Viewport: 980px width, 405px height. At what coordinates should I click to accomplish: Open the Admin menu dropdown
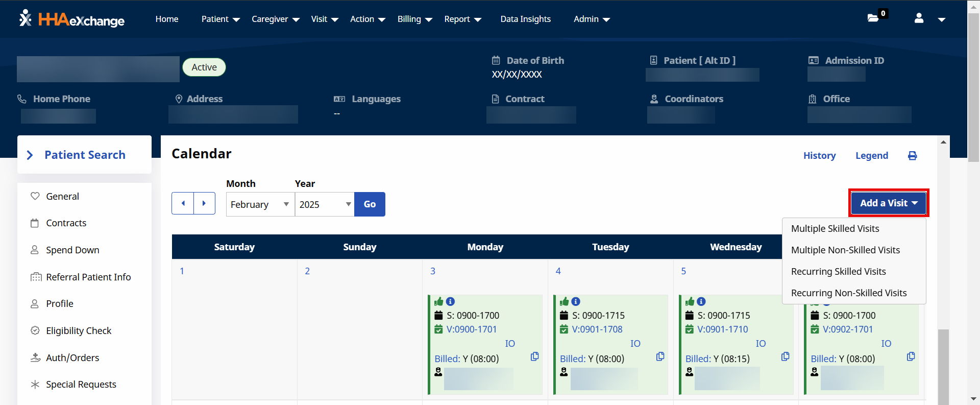[x=592, y=19]
